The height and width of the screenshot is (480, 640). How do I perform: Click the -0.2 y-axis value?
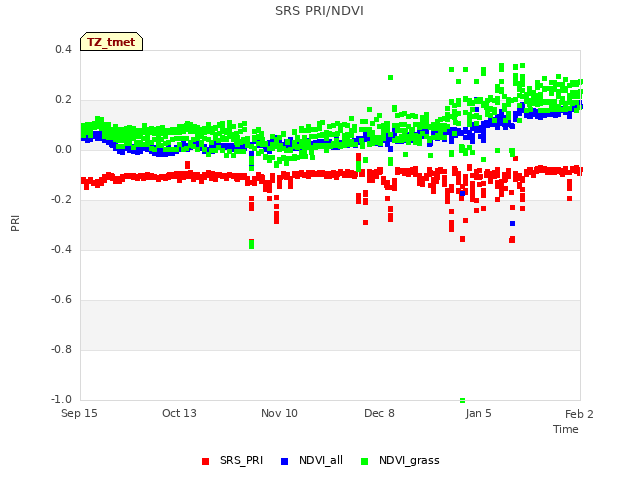(x=61, y=199)
